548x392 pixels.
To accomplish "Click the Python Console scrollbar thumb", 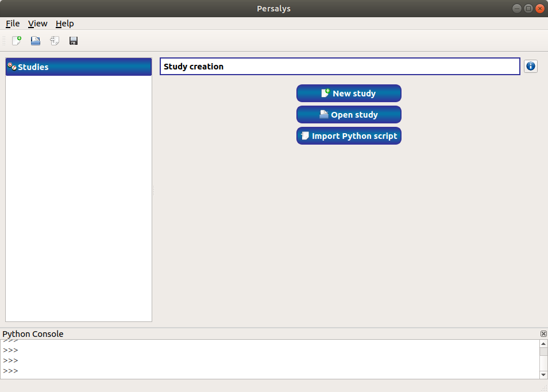I will point(543,352).
